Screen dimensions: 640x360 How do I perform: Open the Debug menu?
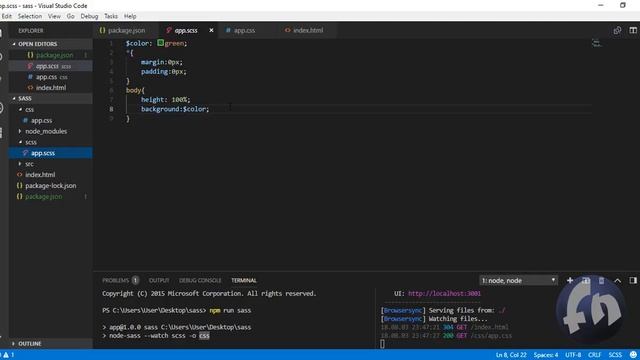click(89, 16)
